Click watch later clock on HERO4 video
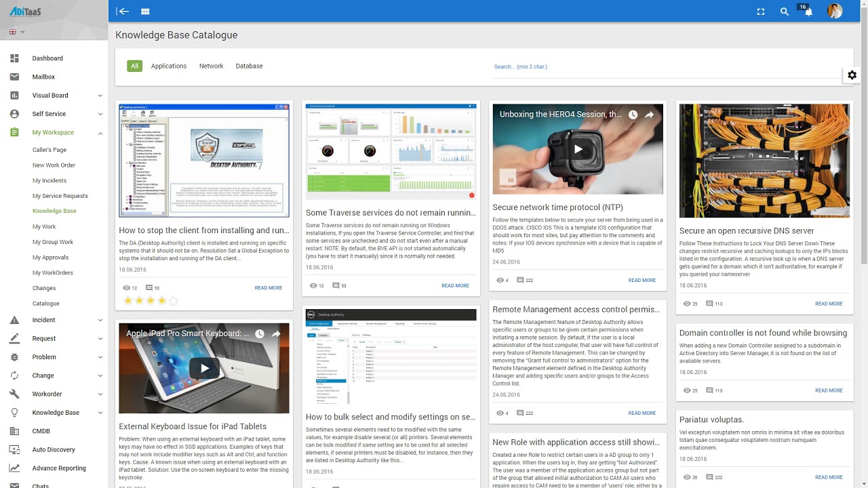The width and height of the screenshot is (868, 488). (x=633, y=115)
